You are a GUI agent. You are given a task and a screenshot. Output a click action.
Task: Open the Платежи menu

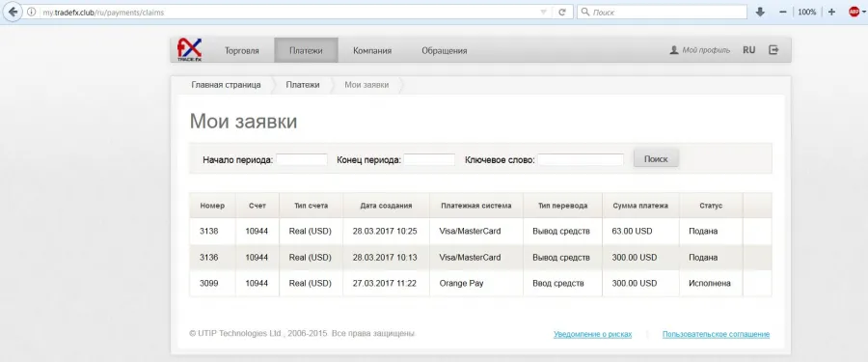[x=306, y=50]
